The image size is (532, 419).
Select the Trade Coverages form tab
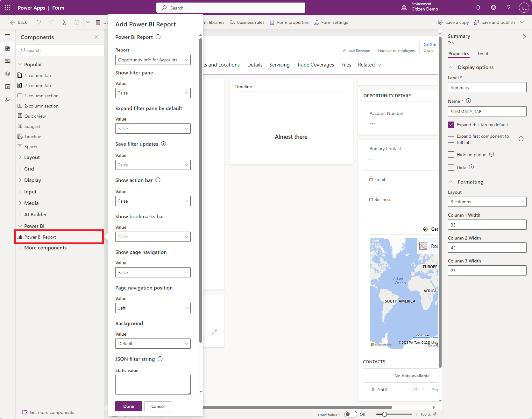(x=315, y=65)
